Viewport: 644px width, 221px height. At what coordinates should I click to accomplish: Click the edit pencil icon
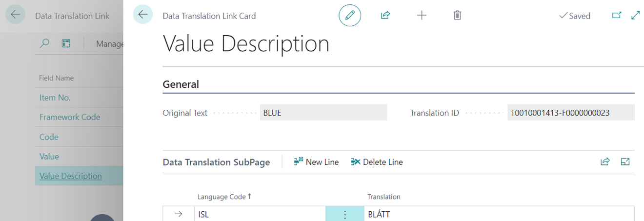pyautogui.click(x=350, y=16)
